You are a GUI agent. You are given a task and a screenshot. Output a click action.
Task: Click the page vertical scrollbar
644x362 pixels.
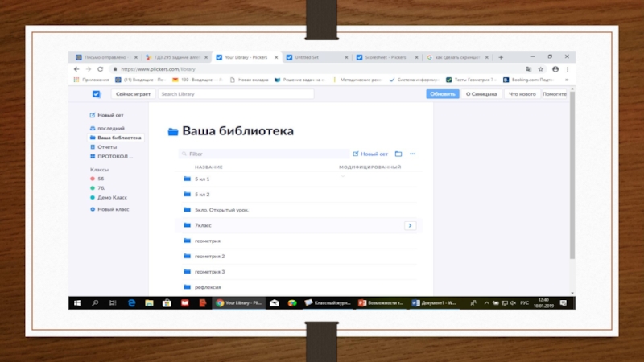[572, 175]
